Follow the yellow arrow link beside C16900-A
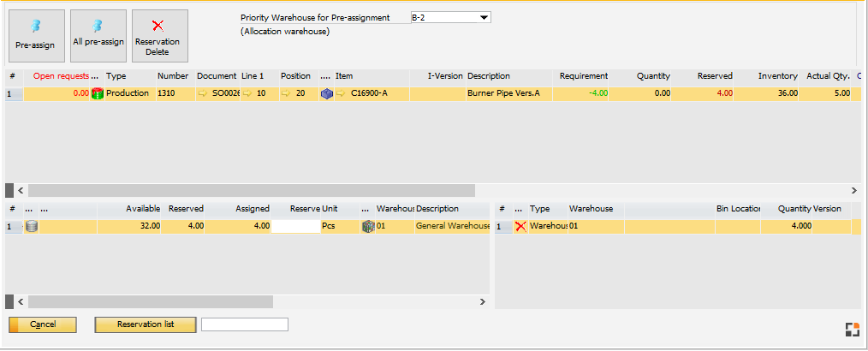868x351 pixels. 340,93
